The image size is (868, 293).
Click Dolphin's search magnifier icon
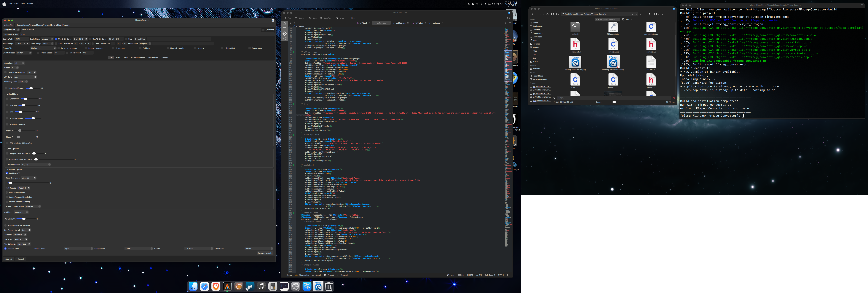pos(662,14)
